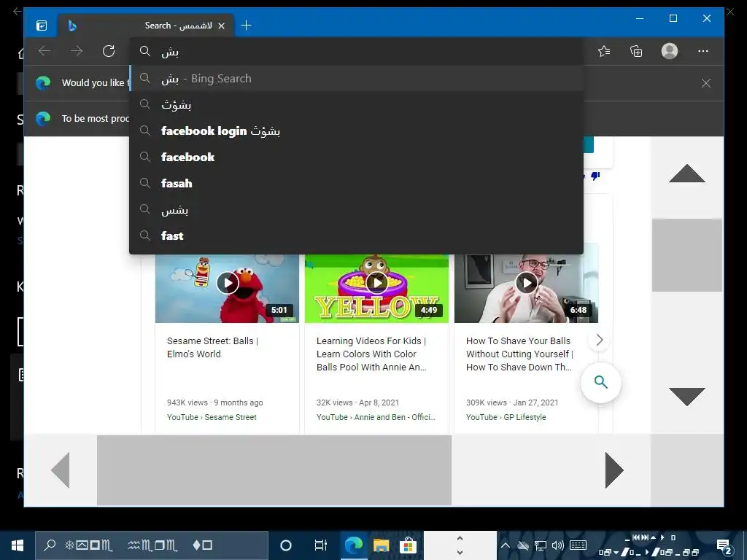Open Microsoft Edge on the taskbar
This screenshot has width=747, height=560.
tap(354, 545)
